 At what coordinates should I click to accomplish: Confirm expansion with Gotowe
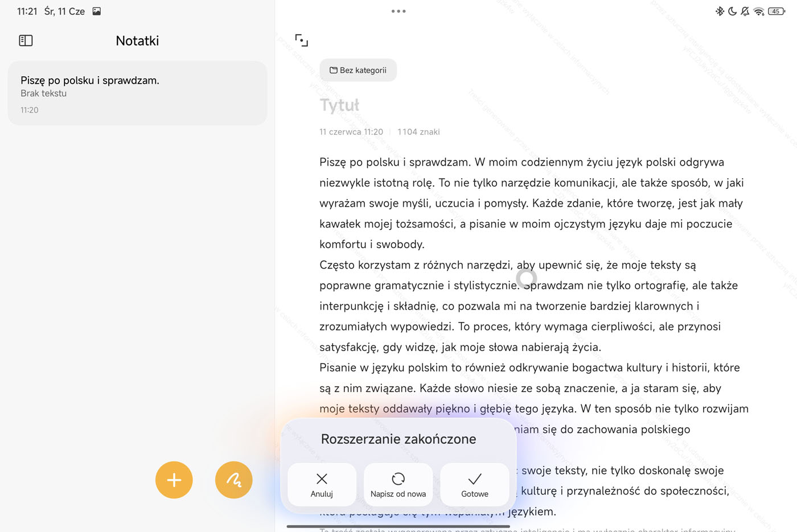pos(475,485)
